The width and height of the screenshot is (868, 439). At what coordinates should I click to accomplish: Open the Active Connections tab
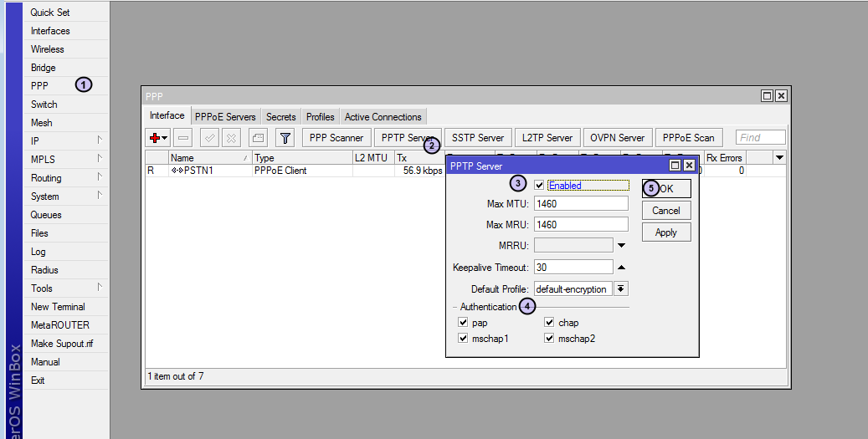click(x=383, y=117)
